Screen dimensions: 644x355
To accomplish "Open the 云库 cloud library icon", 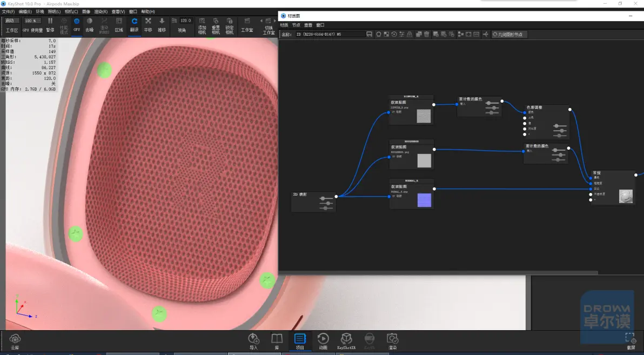I will coord(15,342).
